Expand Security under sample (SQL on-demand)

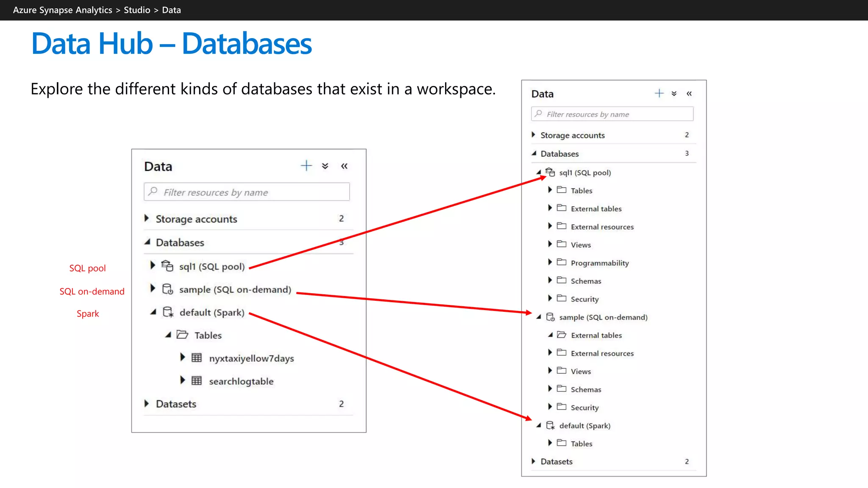550,407
